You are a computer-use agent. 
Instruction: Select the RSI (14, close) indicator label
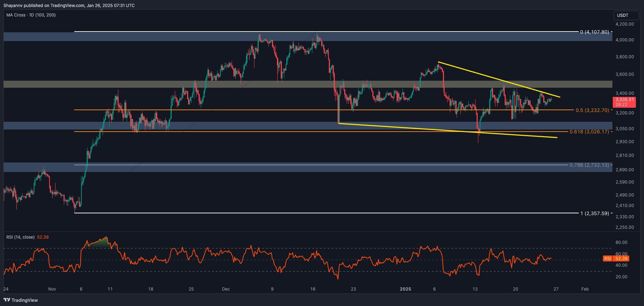point(20,237)
